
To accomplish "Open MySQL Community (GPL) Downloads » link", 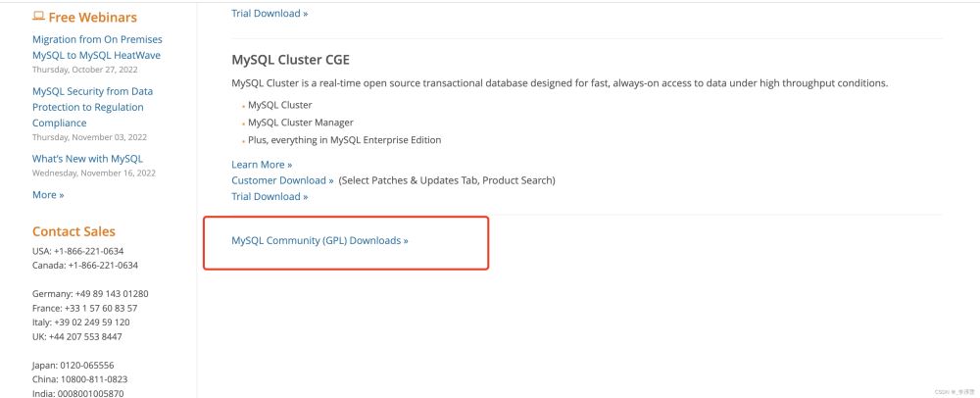I will pos(319,240).
